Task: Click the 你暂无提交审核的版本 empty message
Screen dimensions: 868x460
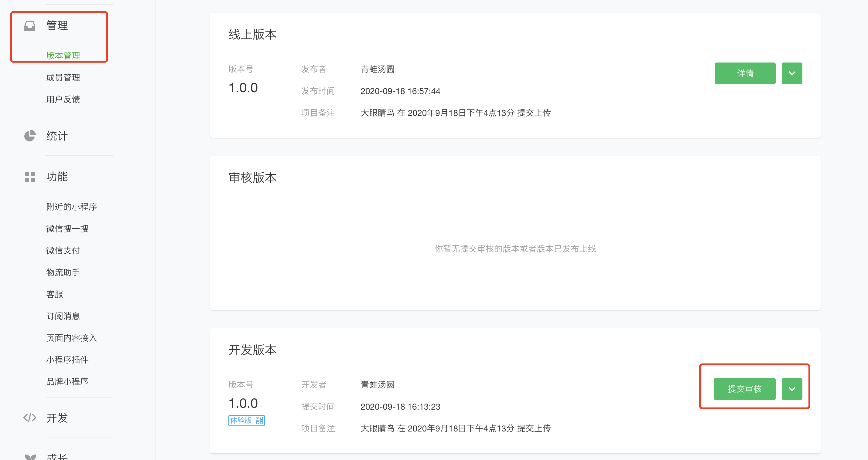Action: pos(515,249)
